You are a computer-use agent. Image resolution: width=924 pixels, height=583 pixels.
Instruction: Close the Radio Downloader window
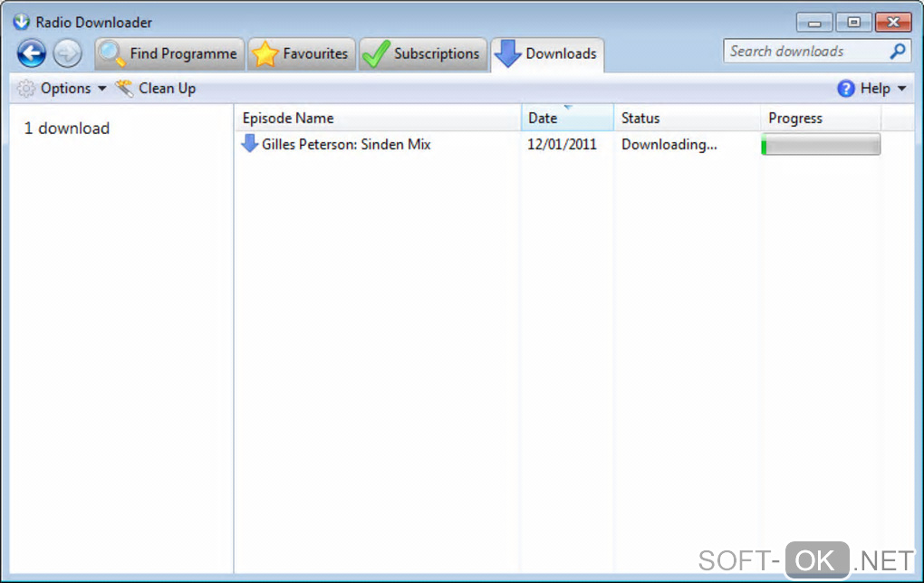click(893, 23)
